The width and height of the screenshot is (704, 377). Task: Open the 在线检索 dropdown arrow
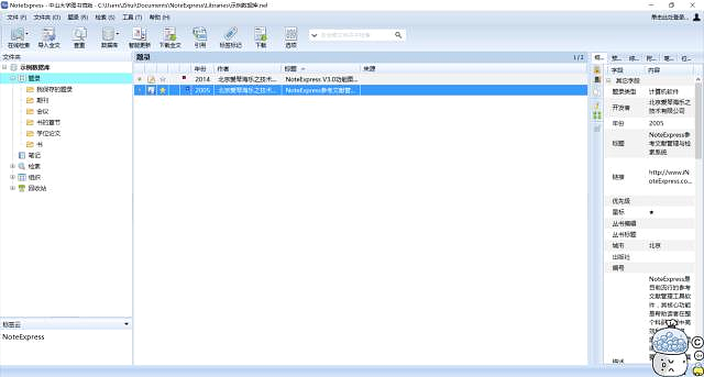pyautogui.click(x=27, y=34)
